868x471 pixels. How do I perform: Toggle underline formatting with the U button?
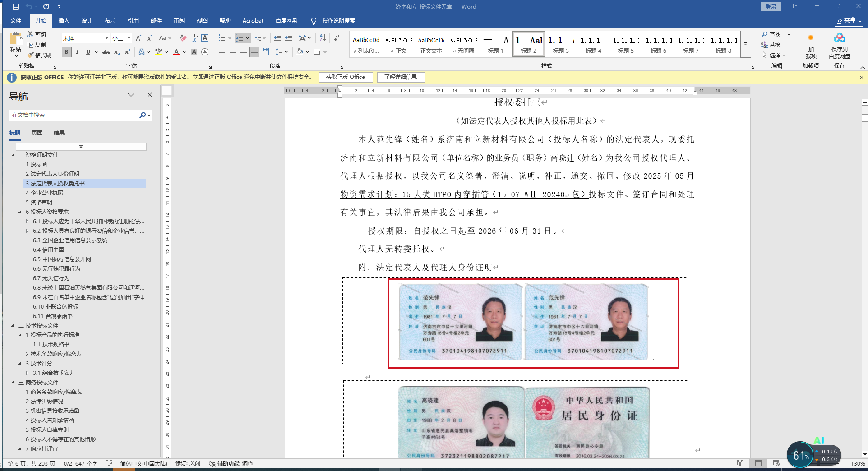coord(88,52)
